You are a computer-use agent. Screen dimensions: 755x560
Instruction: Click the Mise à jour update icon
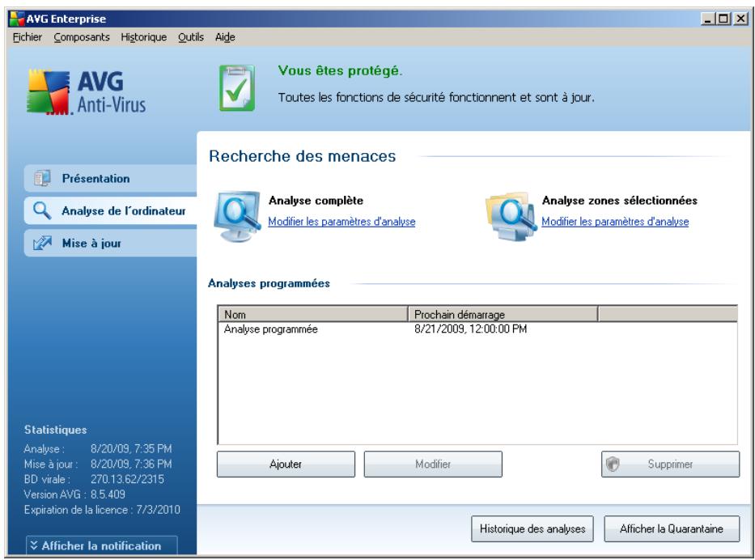point(42,243)
